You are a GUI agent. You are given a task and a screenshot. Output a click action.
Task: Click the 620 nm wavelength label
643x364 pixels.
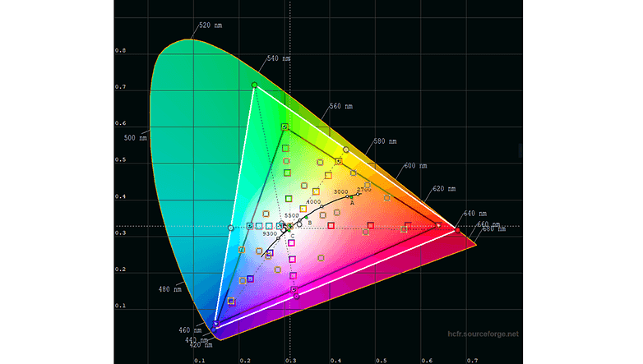pyautogui.click(x=442, y=189)
